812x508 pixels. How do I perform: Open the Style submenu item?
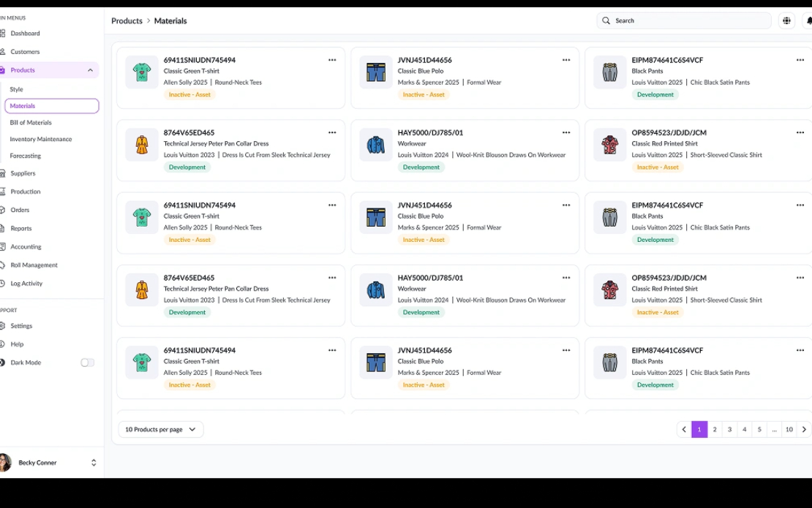click(17, 89)
